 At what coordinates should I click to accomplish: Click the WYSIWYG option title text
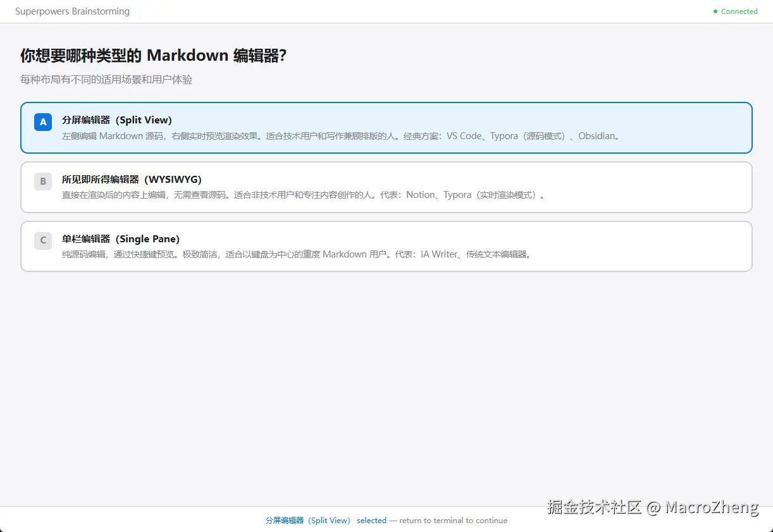tap(132, 180)
